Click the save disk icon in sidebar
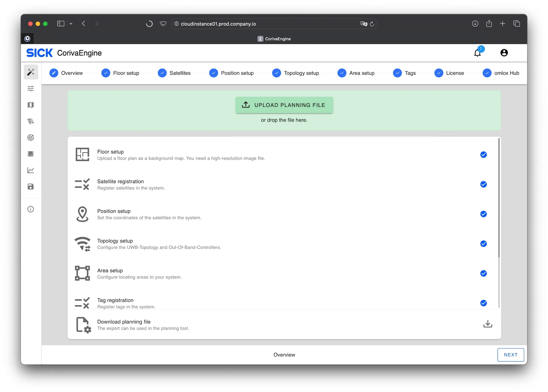Image resolution: width=548 pixels, height=392 pixels. point(31,187)
